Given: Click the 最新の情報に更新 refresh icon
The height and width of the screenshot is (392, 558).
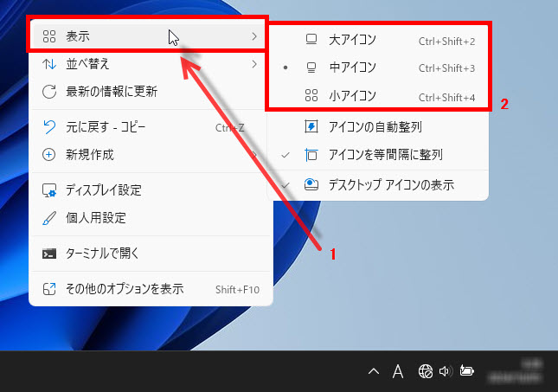Looking at the screenshot, I should tap(49, 91).
